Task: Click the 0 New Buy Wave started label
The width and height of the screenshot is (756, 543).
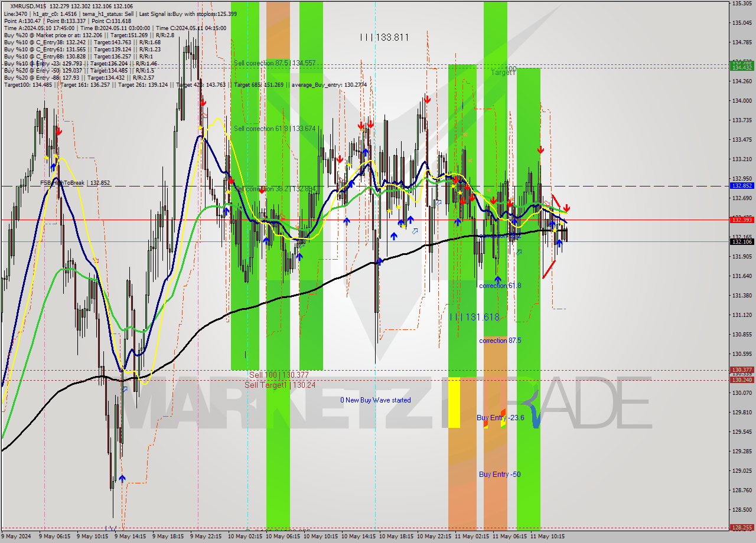Action: click(376, 400)
